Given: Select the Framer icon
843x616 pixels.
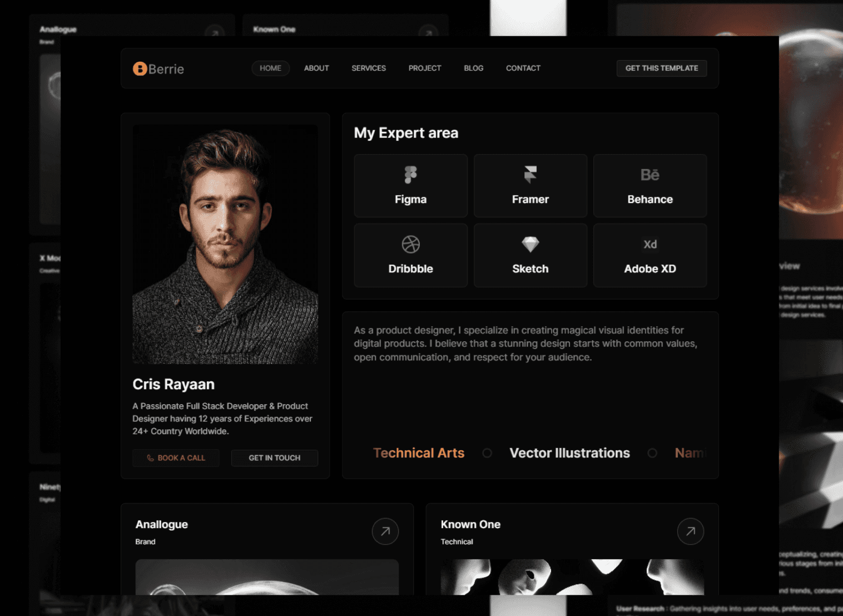Looking at the screenshot, I should point(530,175).
